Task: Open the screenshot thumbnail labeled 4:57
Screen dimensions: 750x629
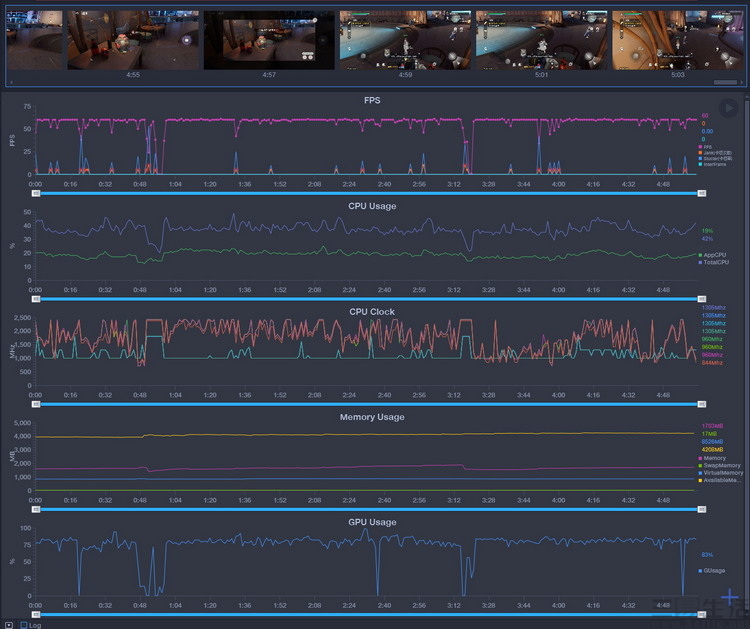Action: pyautogui.click(x=269, y=40)
